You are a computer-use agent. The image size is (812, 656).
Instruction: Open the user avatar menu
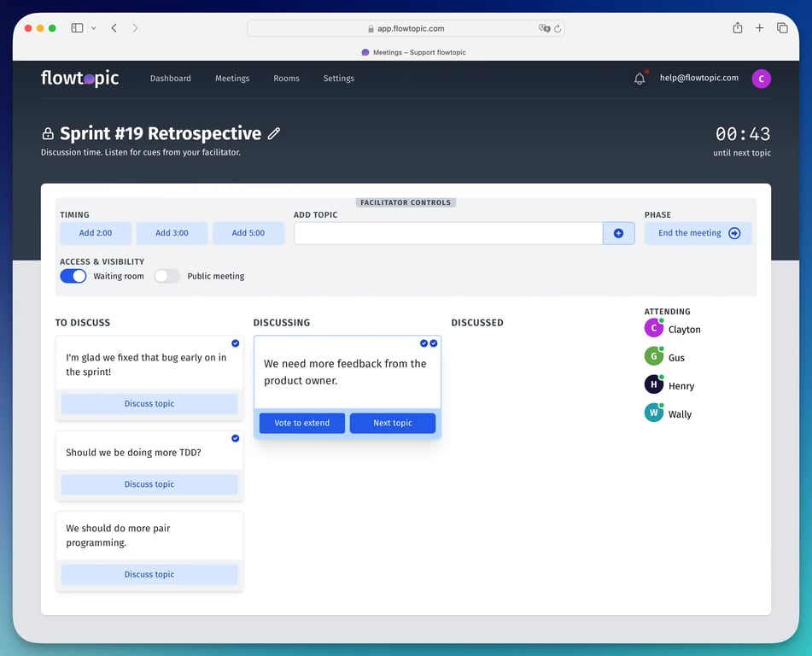click(761, 79)
